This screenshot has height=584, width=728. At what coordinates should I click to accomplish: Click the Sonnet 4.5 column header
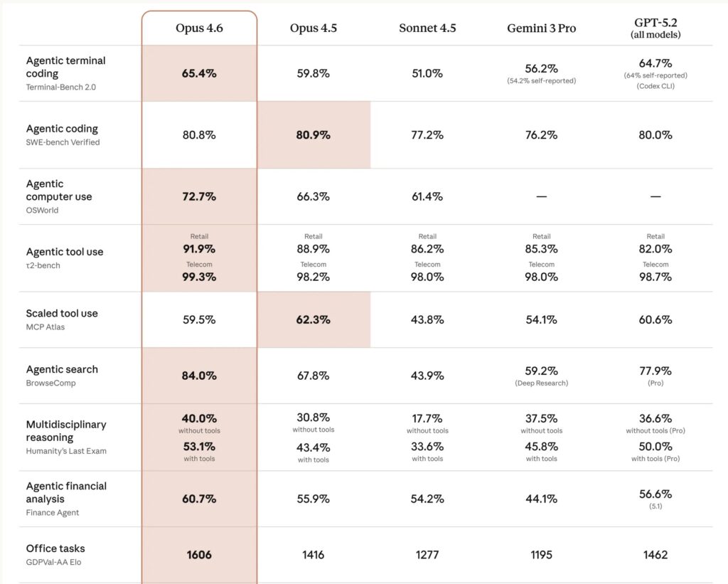point(427,28)
